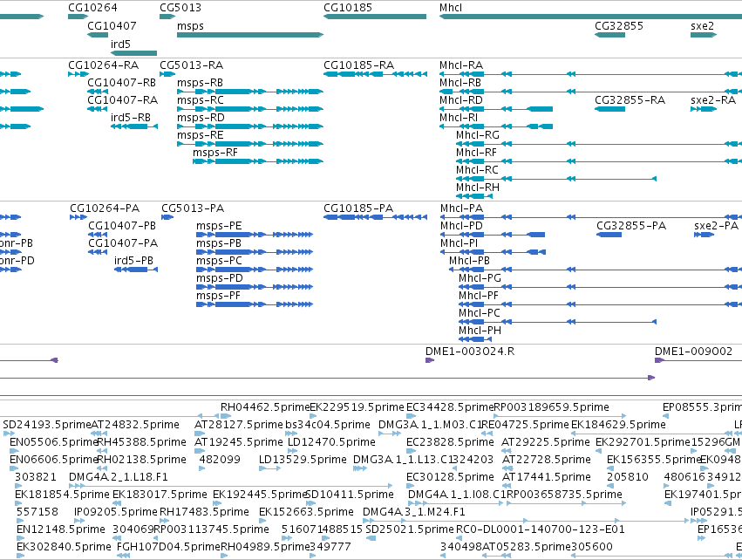This screenshot has height=560, width=742.
Task: Click protein MhcI-PH
Action: pyautogui.click(x=475, y=339)
